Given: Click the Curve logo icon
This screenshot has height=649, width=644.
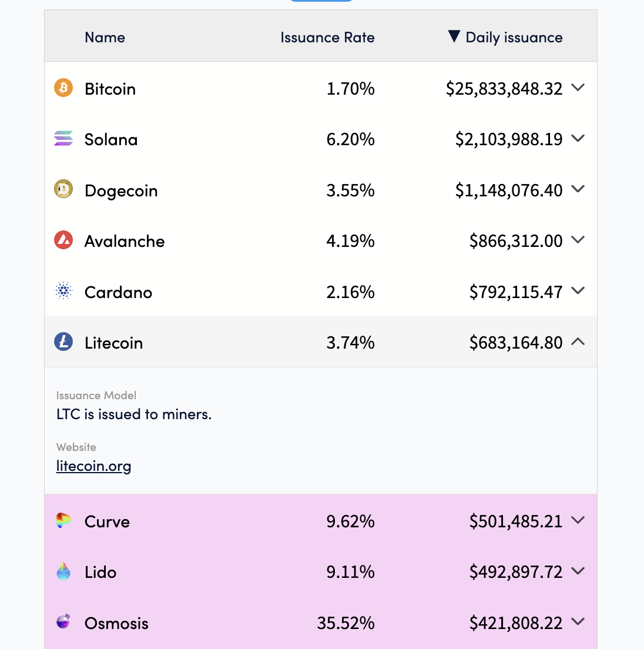Looking at the screenshot, I should [x=63, y=520].
